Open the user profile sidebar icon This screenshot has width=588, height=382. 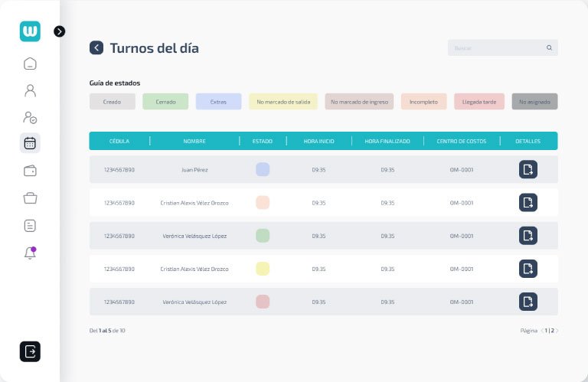(30, 90)
